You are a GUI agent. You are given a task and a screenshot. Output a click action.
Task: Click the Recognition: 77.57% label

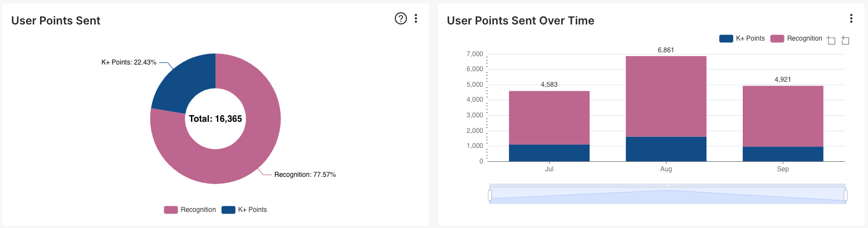pos(305,175)
